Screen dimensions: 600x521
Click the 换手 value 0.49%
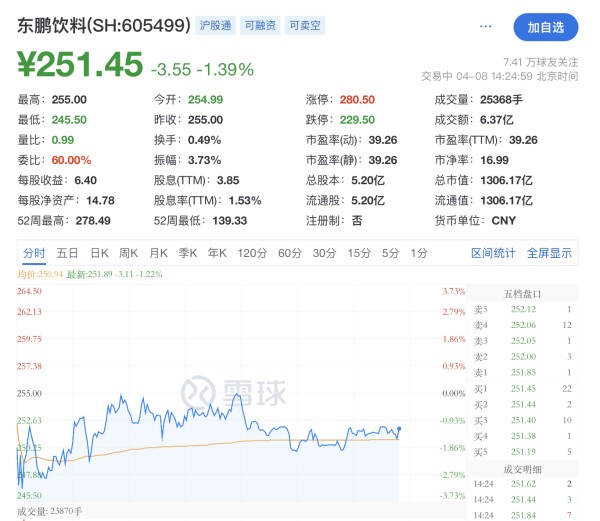(x=204, y=140)
